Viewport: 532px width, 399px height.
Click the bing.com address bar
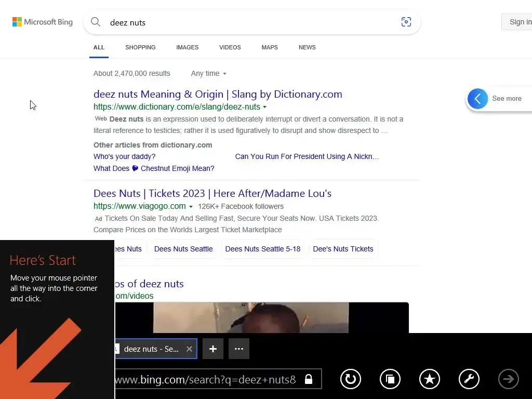[219, 379]
